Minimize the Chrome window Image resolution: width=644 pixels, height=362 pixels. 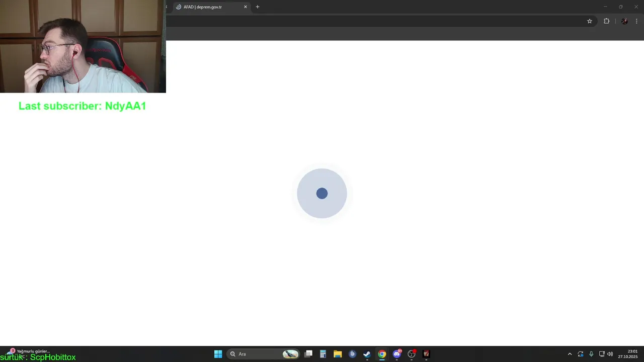(x=605, y=7)
